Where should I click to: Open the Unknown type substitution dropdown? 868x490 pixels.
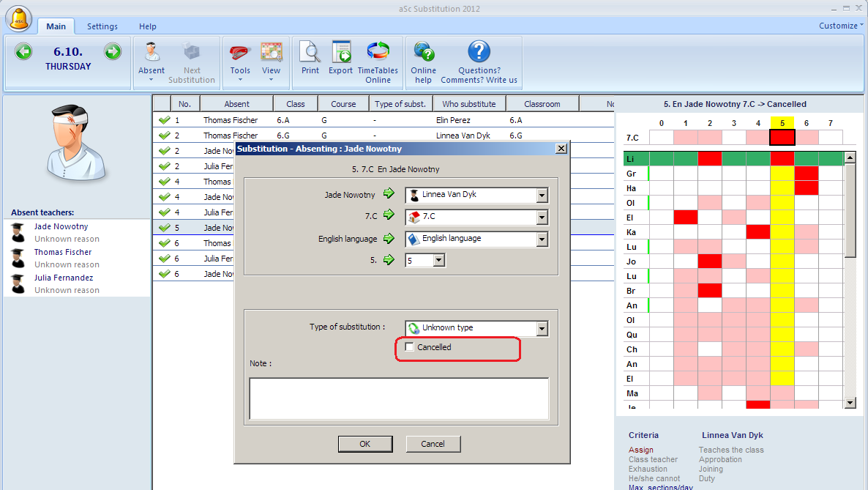[x=542, y=328]
